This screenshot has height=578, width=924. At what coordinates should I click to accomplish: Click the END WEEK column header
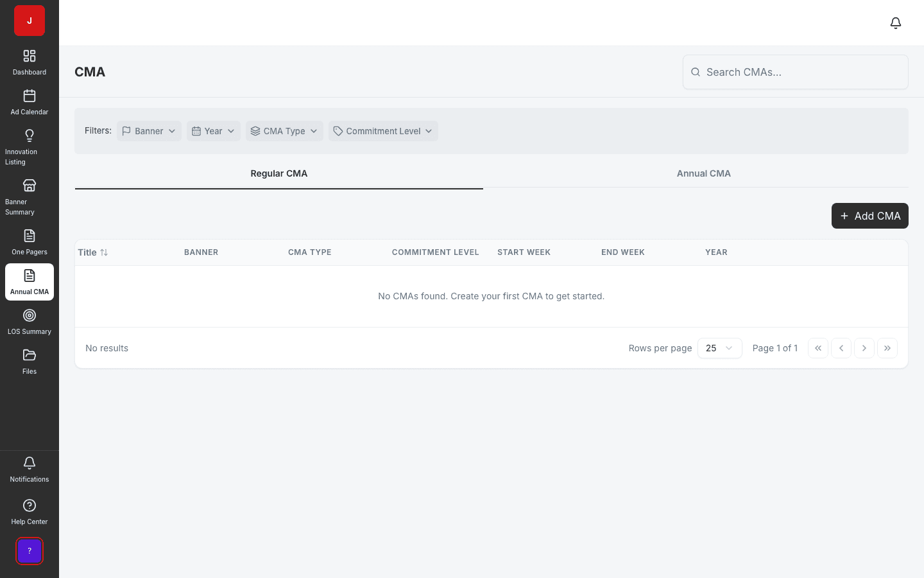click(623, 252)
